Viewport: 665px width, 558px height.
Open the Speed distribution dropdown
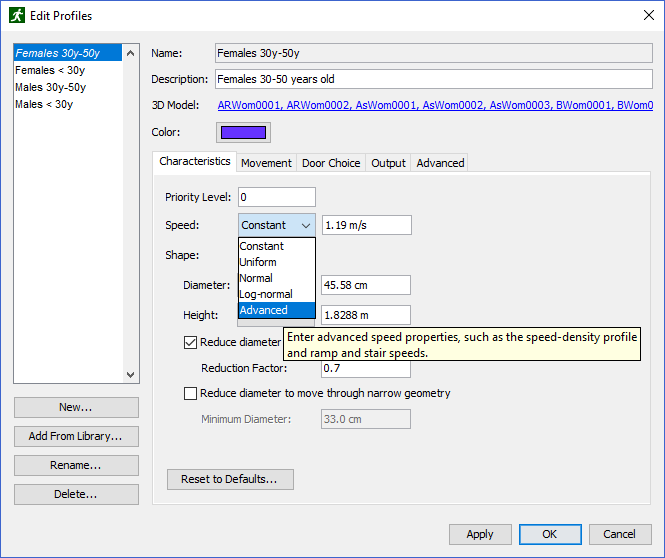(x=277, y=225)
